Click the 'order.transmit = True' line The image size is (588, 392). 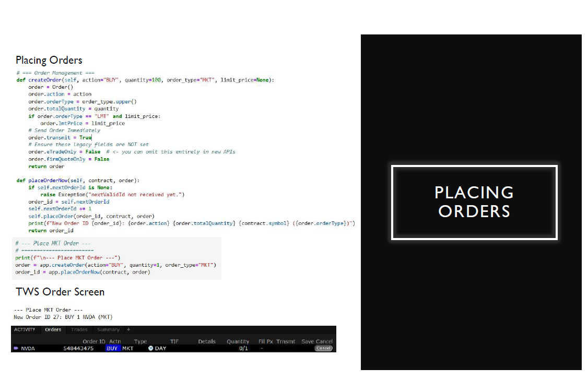click(60, 137)
